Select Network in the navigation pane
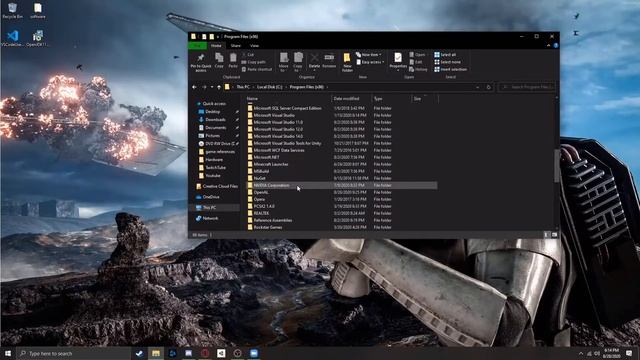This screenshot has width=640, height=360. [207, 218]
